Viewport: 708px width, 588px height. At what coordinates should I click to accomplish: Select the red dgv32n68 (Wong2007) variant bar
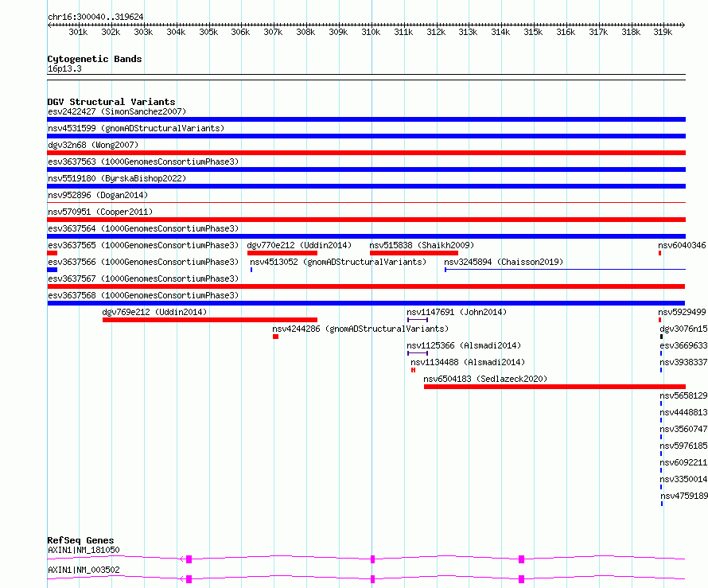point(366,153)
